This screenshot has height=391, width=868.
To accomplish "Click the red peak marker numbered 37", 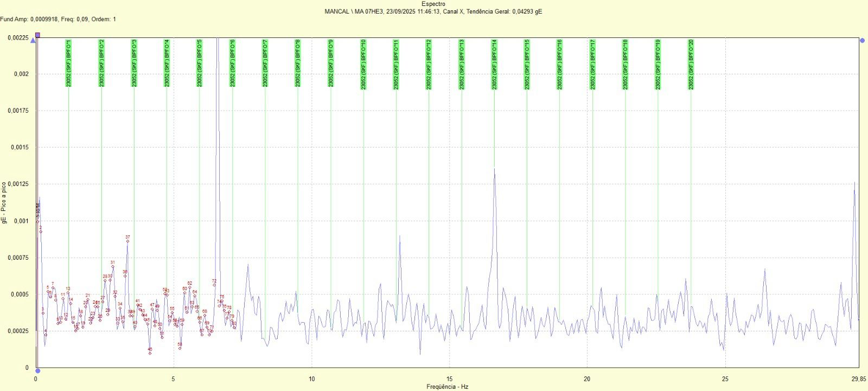I will tap(127, 241).
